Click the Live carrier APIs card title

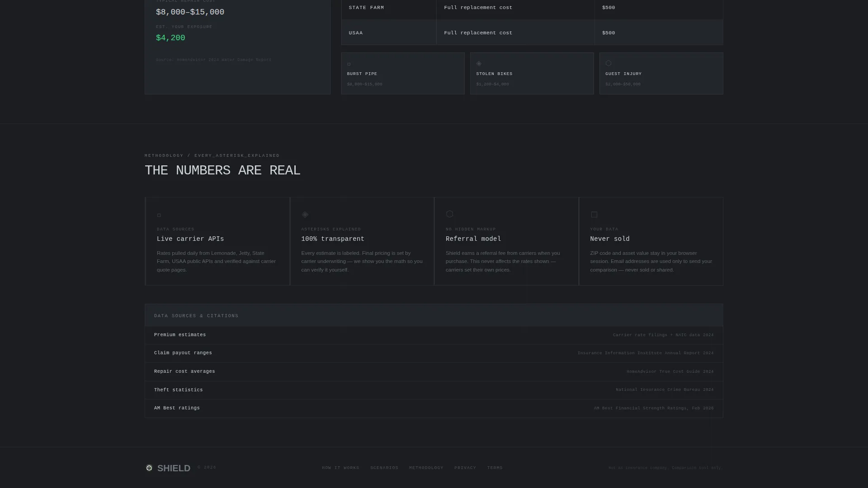[x=190, y=239]
